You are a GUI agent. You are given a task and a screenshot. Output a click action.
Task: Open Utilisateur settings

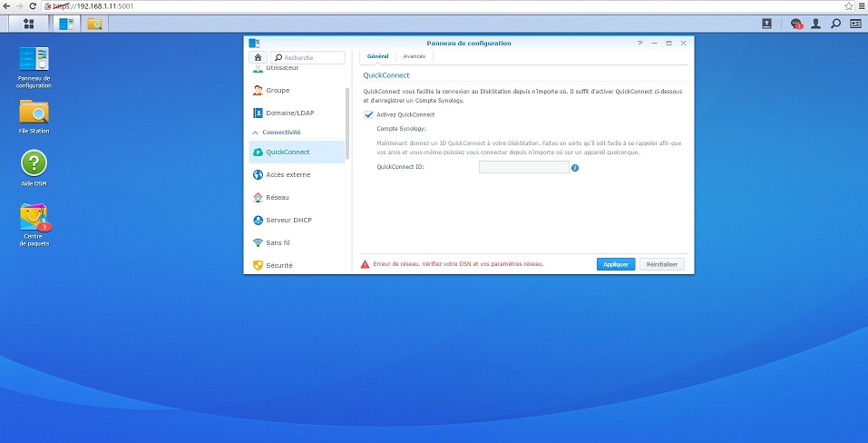pyautogui.click(x=297, y=69)
